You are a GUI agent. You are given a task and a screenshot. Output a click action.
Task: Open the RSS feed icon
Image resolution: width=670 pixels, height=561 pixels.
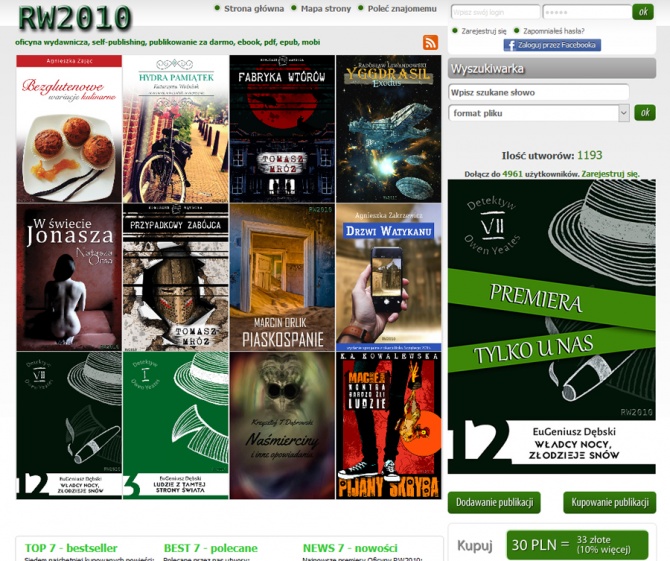(430, 42)
